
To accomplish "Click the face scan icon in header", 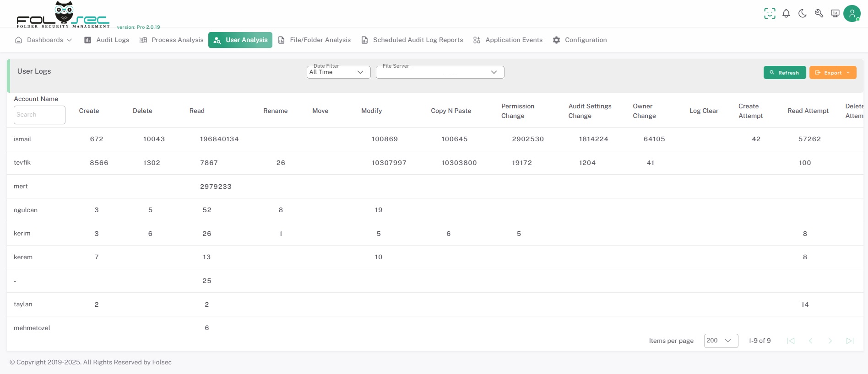I will pos(770,14).
